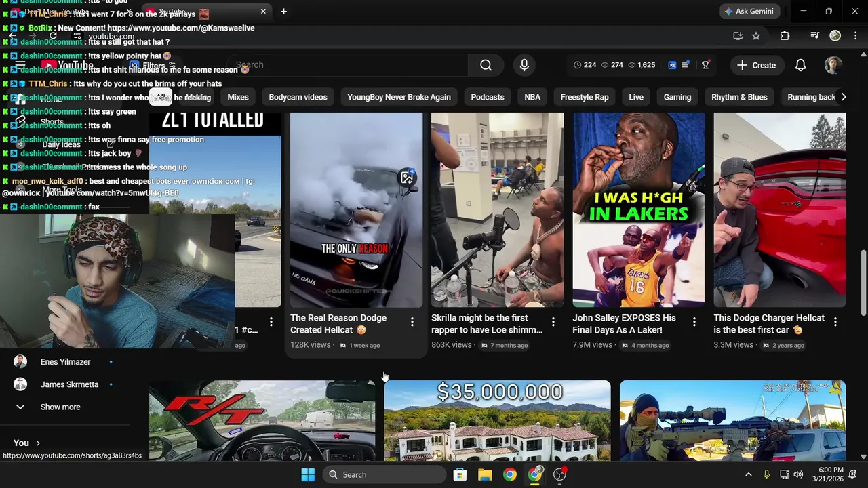Select the Live chip
Image resolution: width=868 pixels, height=488 pixels.
(636, 97)
